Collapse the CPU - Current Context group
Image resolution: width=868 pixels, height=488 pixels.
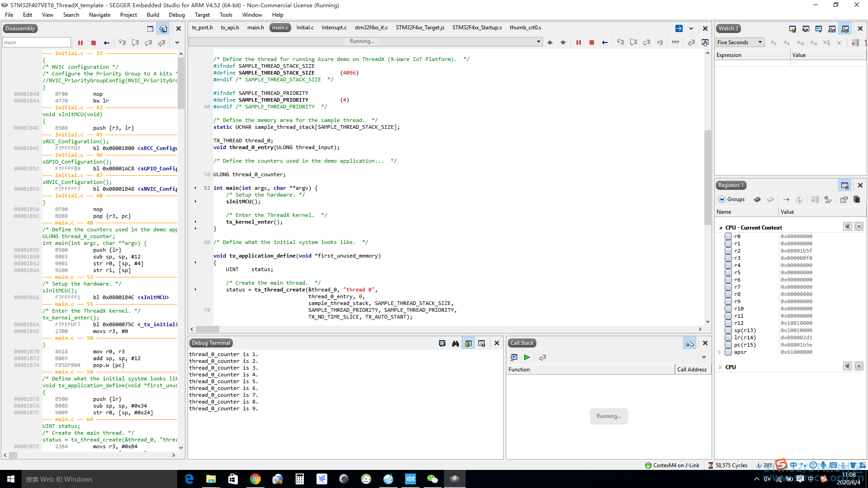[721, 228]
